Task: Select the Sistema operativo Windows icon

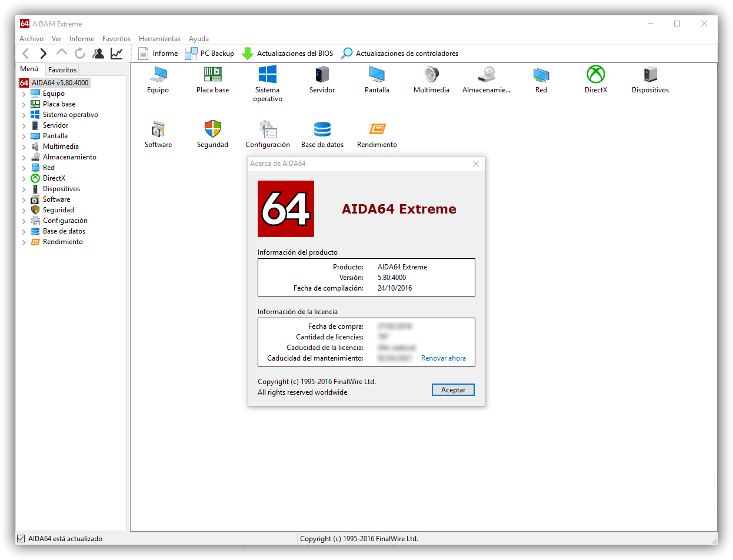Action: 267,74
